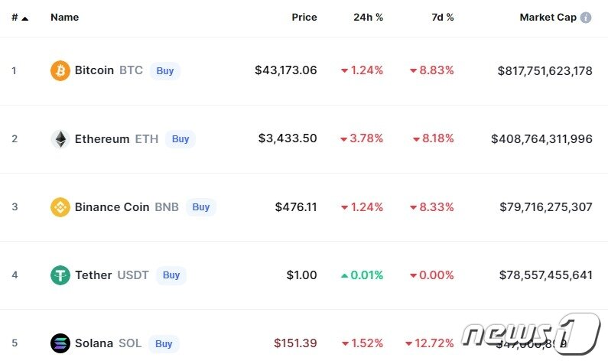608x364 pixels.
Task: Click the Ethereum diamond logo icon
Action: click(x=60, y=139)
